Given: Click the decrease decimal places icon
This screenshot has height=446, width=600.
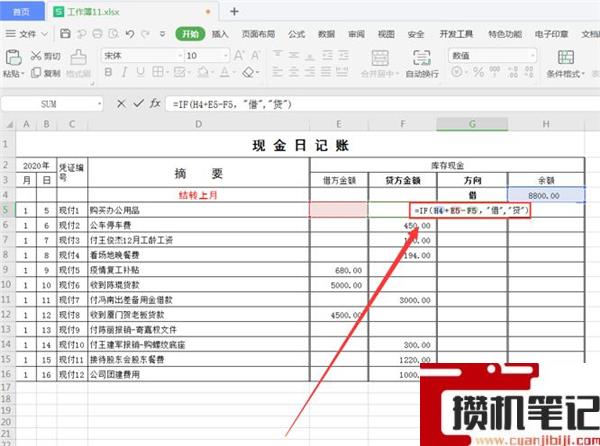Looking at the screenshot, I should point(529,72).
